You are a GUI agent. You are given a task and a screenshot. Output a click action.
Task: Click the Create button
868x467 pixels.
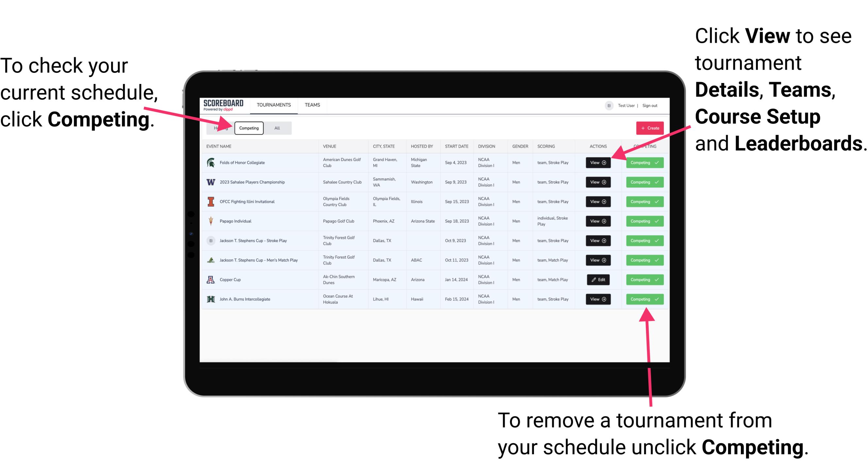click(648, 128)
